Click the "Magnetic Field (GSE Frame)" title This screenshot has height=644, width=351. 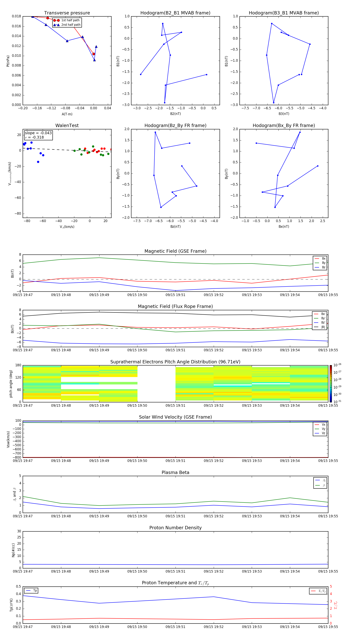tap(175, 251)
